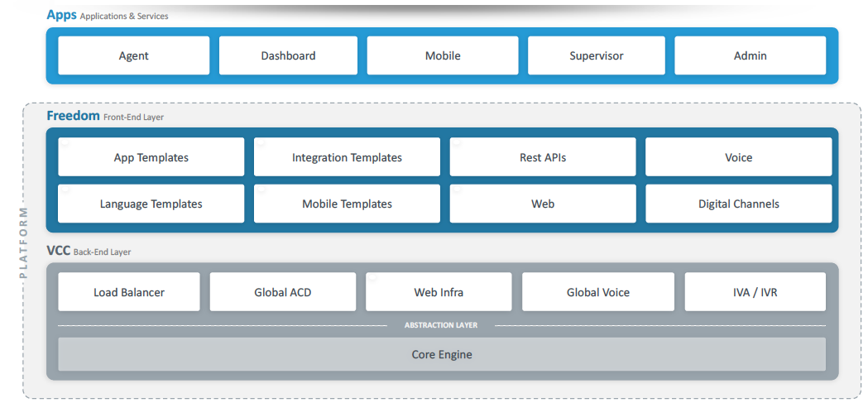Select the Digital Channels box

point(738,204)
